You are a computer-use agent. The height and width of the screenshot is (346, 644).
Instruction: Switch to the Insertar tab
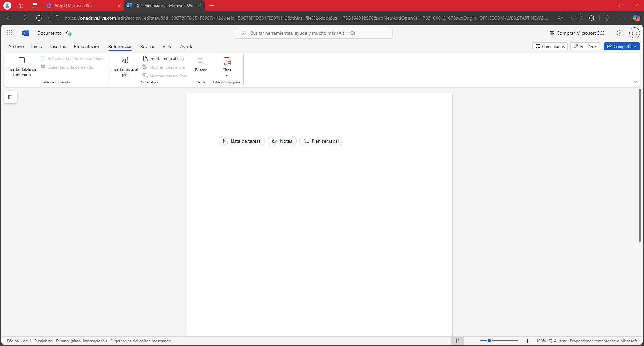(x=58, y=47)
